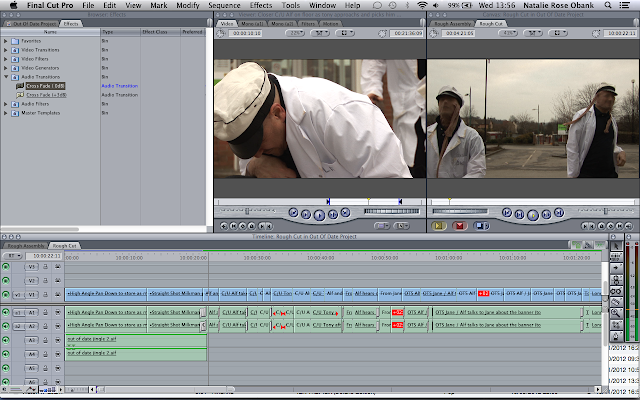Click the Name column header in Browser
Screen dimensions: 640x400
[50, 32]
